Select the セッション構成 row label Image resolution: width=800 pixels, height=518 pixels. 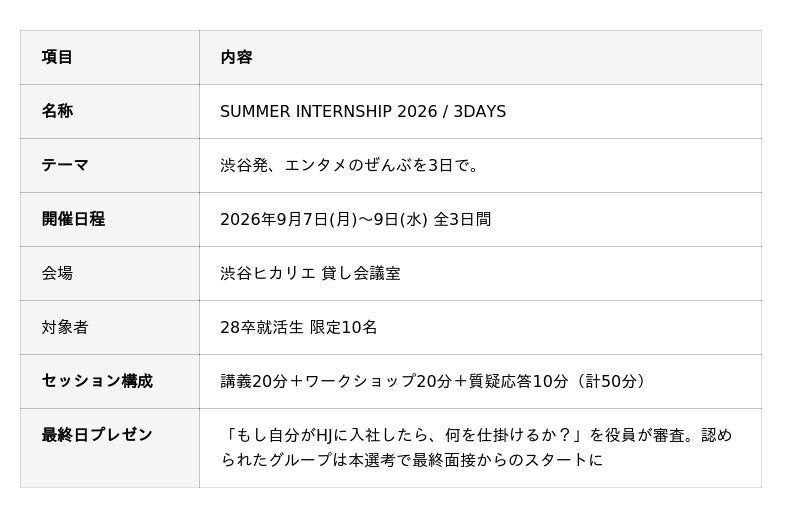[x=97, y=381]
